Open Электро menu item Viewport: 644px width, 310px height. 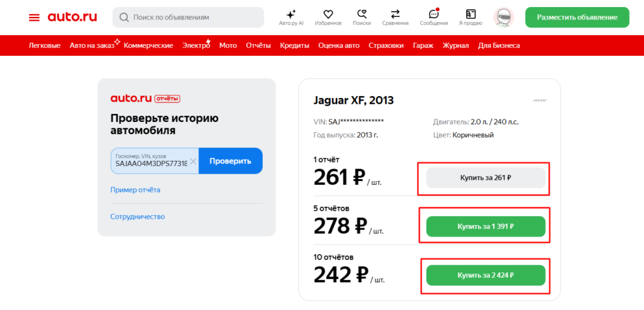tap(196, 45)
